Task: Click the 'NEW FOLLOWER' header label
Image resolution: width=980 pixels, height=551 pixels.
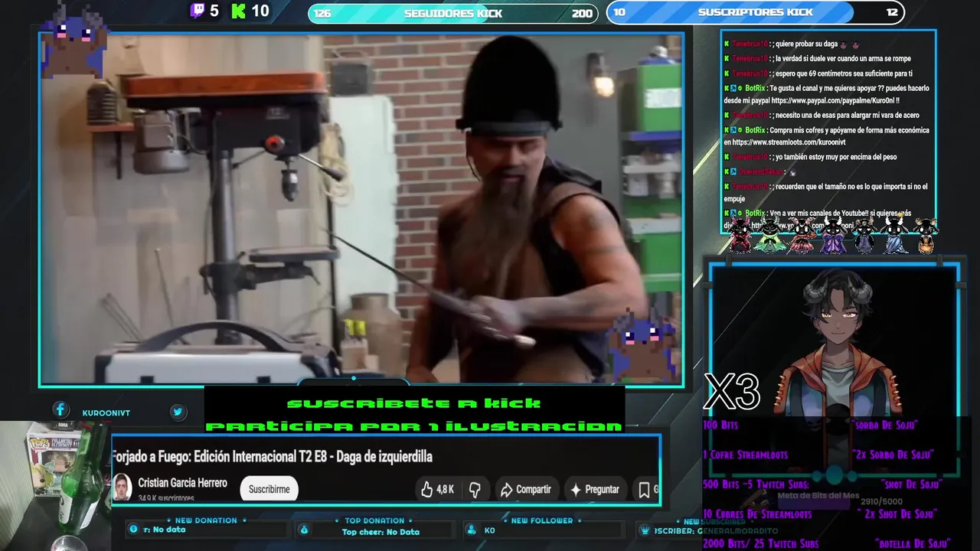Action: (x=542, y=520)
